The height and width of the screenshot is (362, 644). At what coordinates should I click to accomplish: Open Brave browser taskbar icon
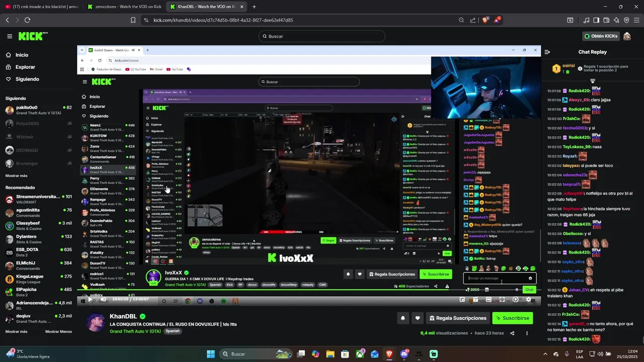tap(389, 354)
